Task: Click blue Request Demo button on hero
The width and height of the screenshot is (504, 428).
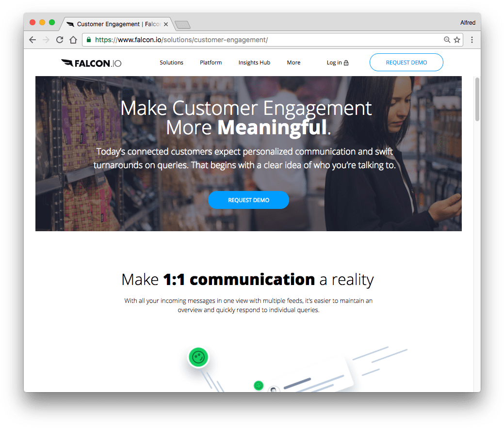Action: (x=248, y=200)
